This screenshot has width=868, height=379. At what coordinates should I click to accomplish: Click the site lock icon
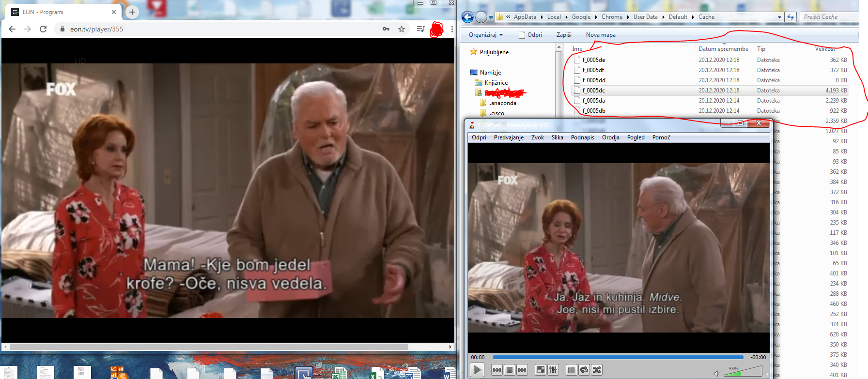[62, 29]
